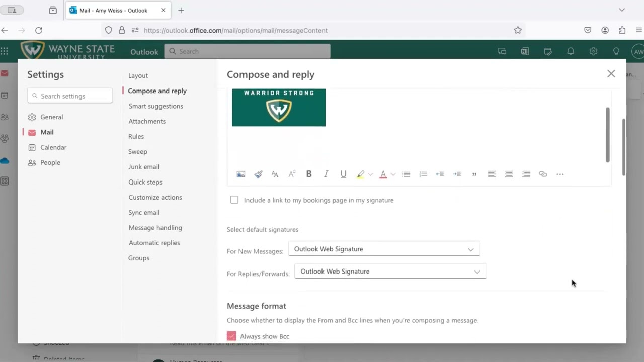Toggle italic formatting in signature

point(326,174)
